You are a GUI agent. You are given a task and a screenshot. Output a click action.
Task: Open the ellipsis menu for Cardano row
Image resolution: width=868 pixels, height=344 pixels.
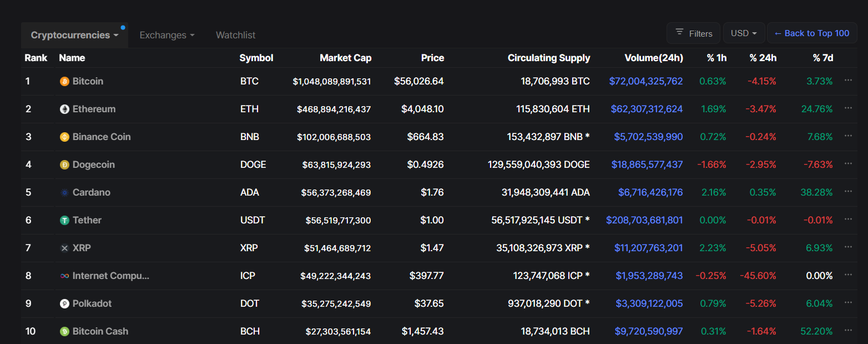(x=848, y=191)
